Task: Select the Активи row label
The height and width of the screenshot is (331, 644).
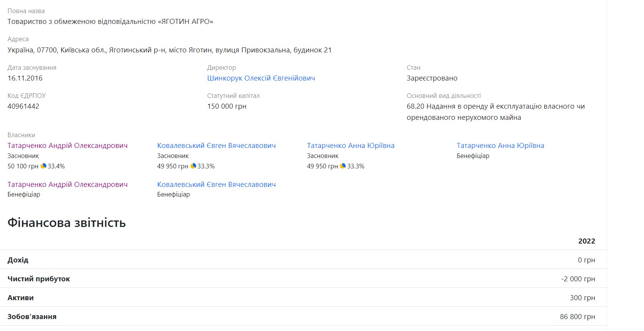Action: point(21,298)
